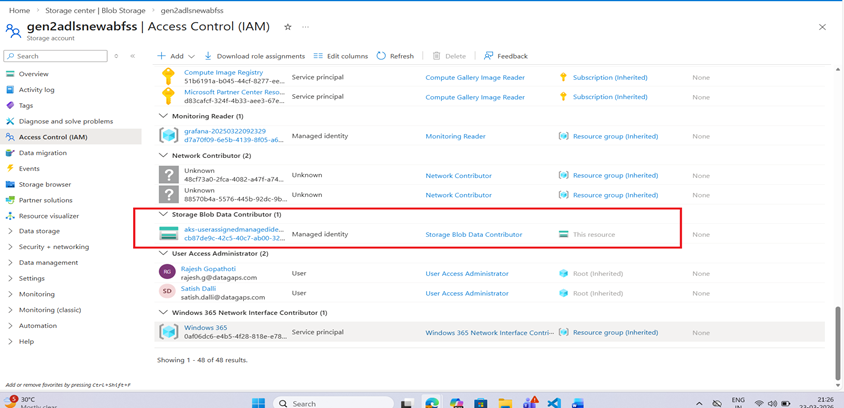Click the Events lightning icon

pos(10,168)
